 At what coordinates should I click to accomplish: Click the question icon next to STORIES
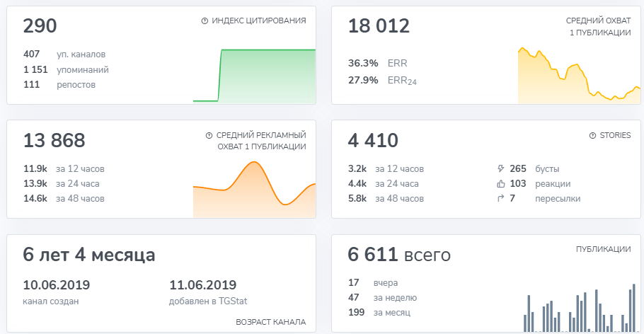coord(592,135)
